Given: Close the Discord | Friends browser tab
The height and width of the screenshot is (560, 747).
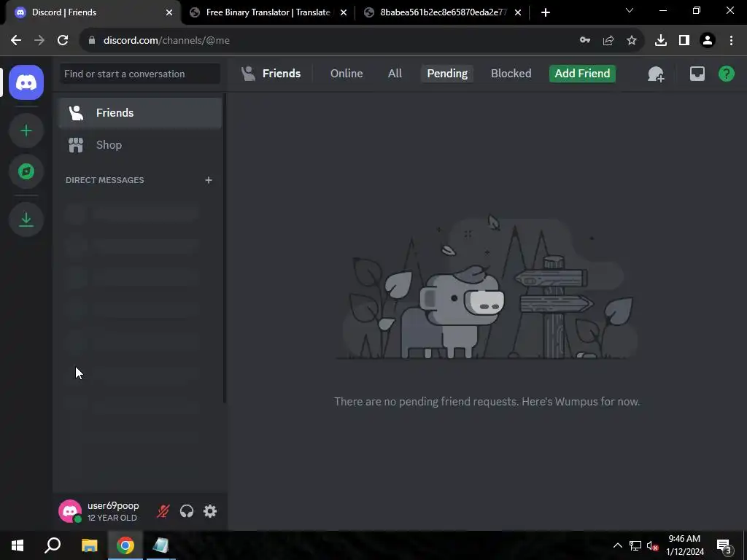Looking at the screenshot, I should [169, 12].
